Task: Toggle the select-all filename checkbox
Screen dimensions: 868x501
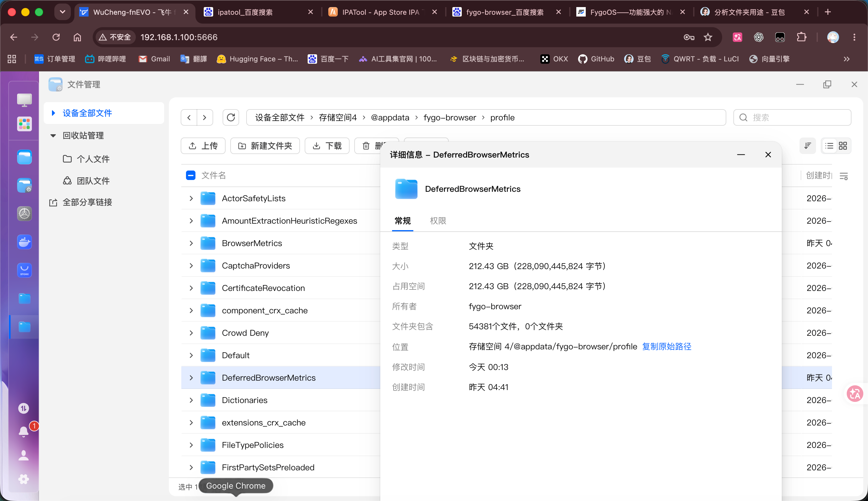Action: point(191,176)
